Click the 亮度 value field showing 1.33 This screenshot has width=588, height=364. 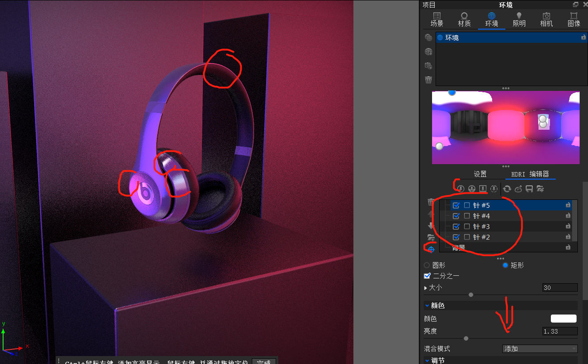click(560, 331)
